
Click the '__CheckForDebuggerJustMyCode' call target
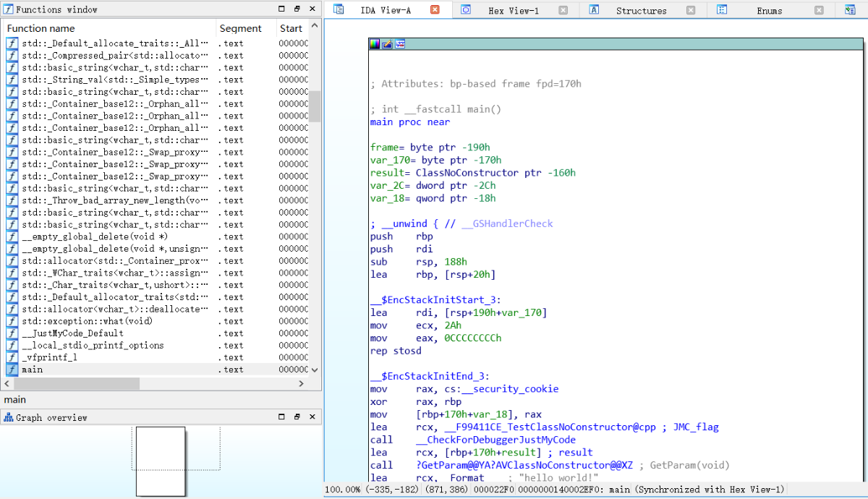[x=496, y=440]
